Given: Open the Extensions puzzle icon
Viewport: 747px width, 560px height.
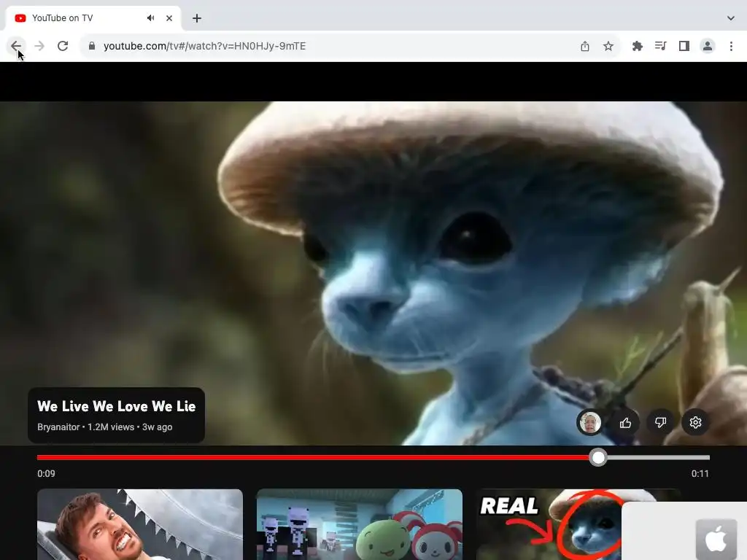Looking at the screenshot, I should coord(638,46).
